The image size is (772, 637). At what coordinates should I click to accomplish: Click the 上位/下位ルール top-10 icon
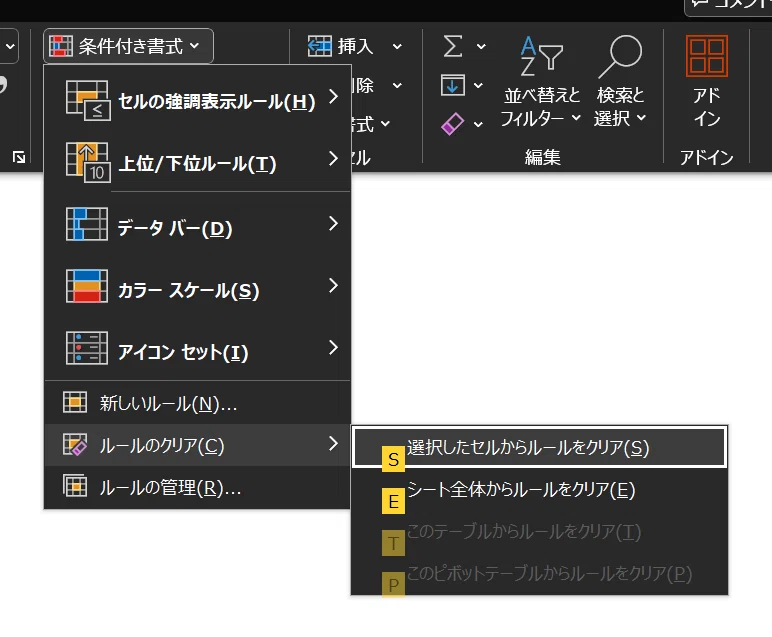pyautogui.click(x=88, y=162)
